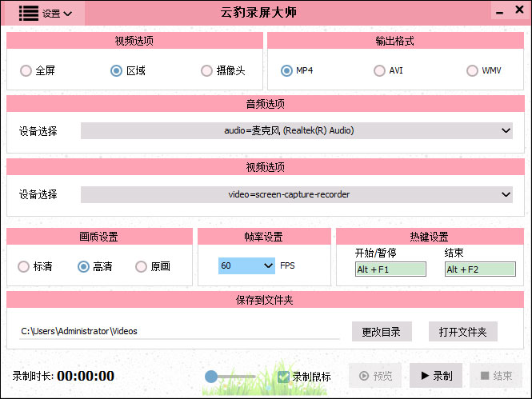Toggle the 录制鼠标 checkbox
The width and height of the screenshot is (532, 399).
click(x=283, y=377)
